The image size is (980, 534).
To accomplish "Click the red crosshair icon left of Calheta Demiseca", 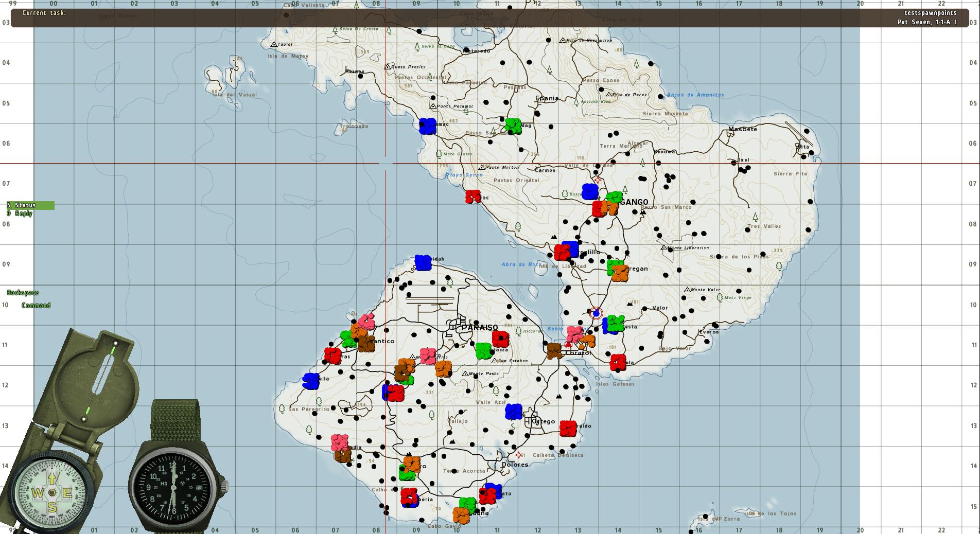I will click(518, 455).
